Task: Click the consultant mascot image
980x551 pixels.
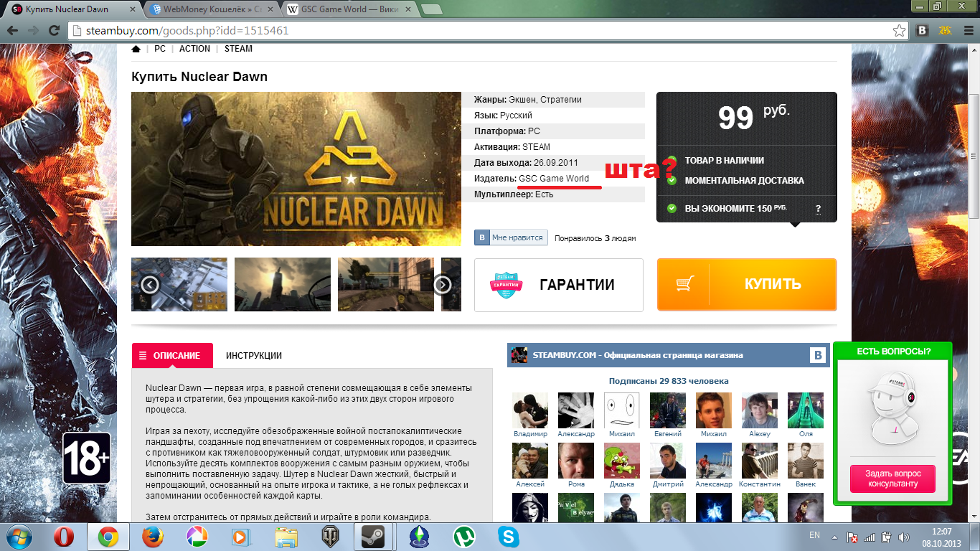Action: [893, 407]
